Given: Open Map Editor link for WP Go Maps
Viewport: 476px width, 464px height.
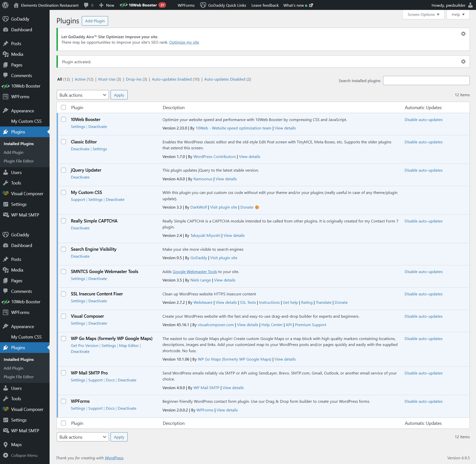Looking at the screenshot, I should tap(129, 345).
